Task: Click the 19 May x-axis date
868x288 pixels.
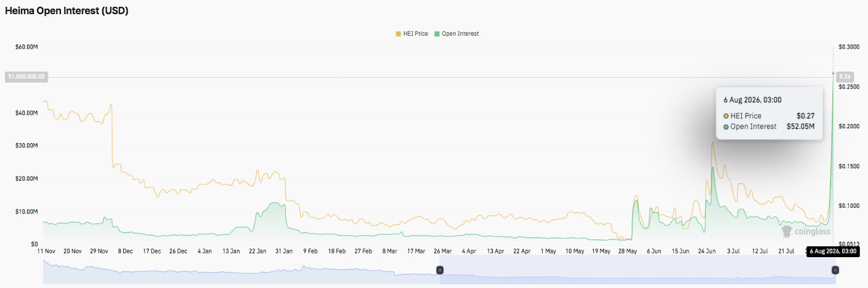Action: [x=601, y=252]
